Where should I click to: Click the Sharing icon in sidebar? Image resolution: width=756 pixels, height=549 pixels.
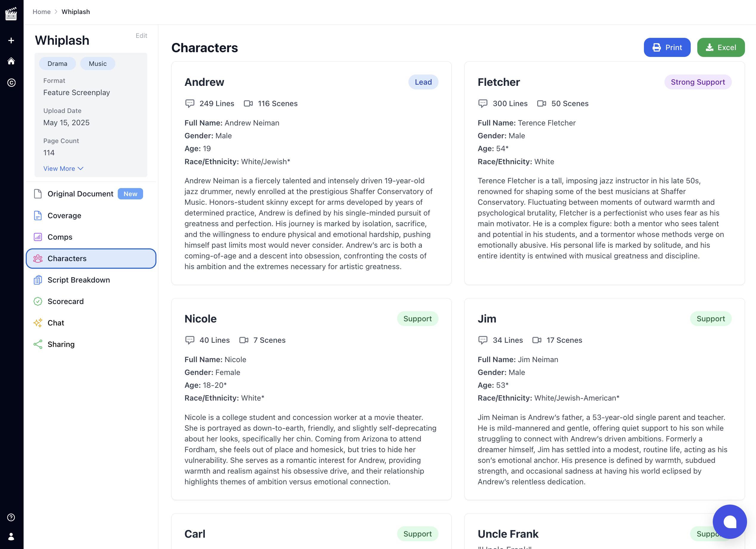click(x=38, y=344)
